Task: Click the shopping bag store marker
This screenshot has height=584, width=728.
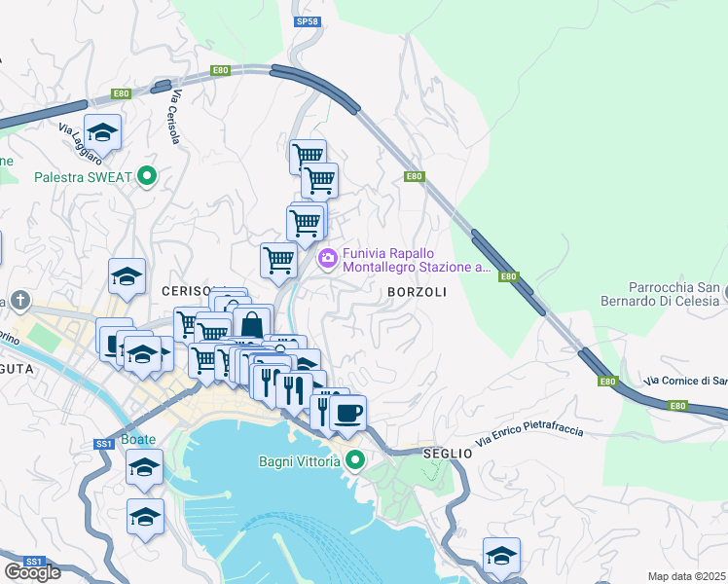Action: (252, 322)
